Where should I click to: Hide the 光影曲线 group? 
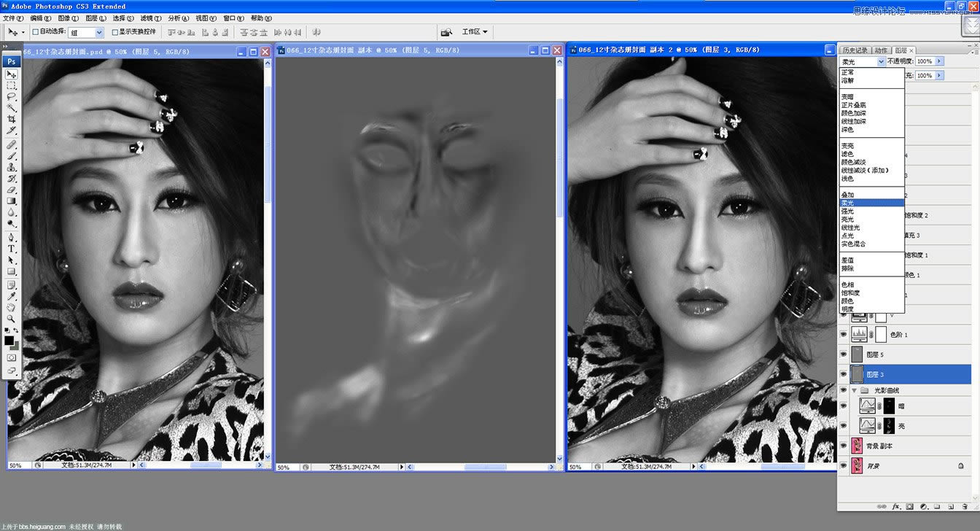coord(844,390)
